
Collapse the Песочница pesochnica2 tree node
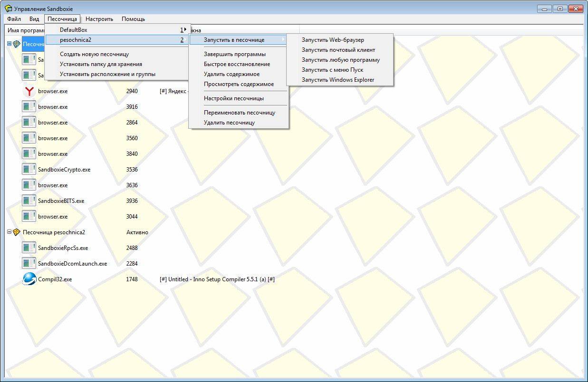9,232
